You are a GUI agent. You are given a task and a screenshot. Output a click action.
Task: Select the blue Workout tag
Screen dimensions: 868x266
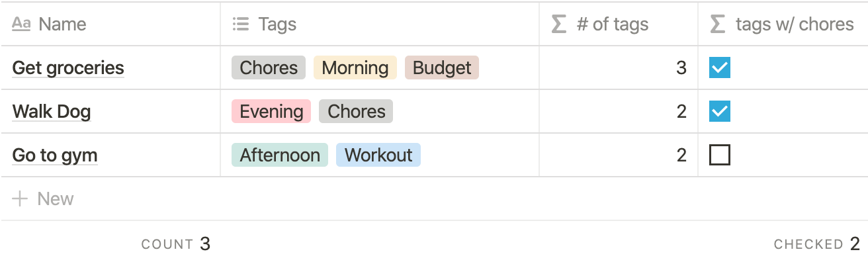[x=378, y=155]
